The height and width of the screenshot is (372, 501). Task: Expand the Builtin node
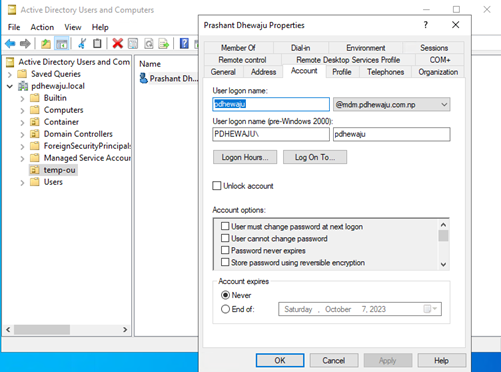click(22, 98)
